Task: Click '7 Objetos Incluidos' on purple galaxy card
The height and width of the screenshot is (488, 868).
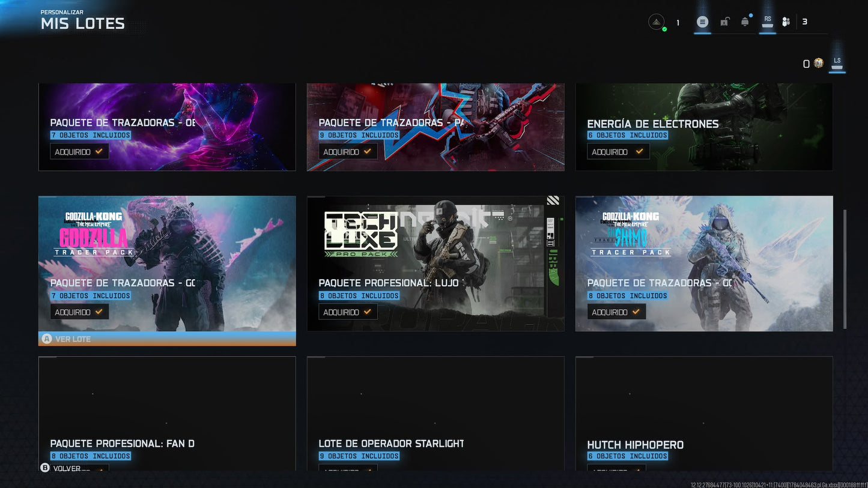Action: 91,135
